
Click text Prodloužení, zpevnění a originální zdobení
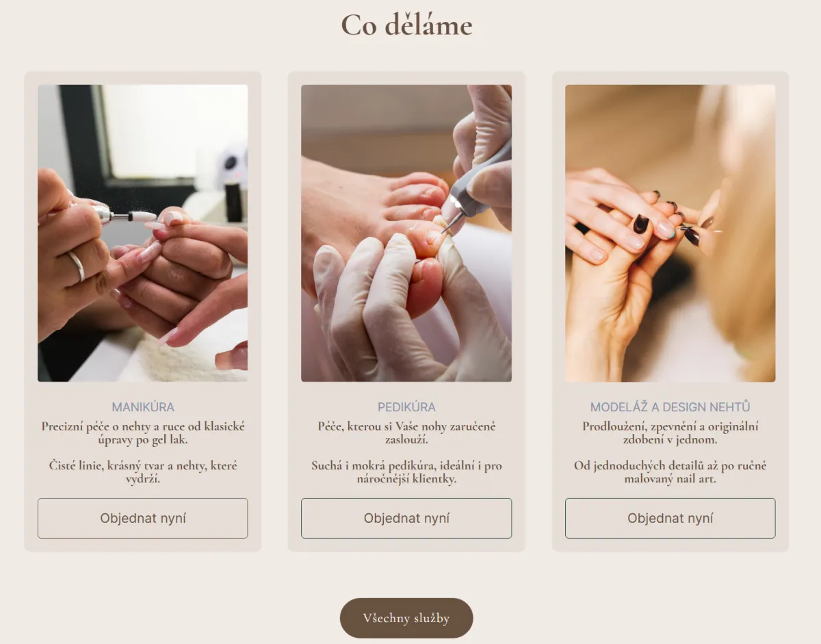click(670, 433)
